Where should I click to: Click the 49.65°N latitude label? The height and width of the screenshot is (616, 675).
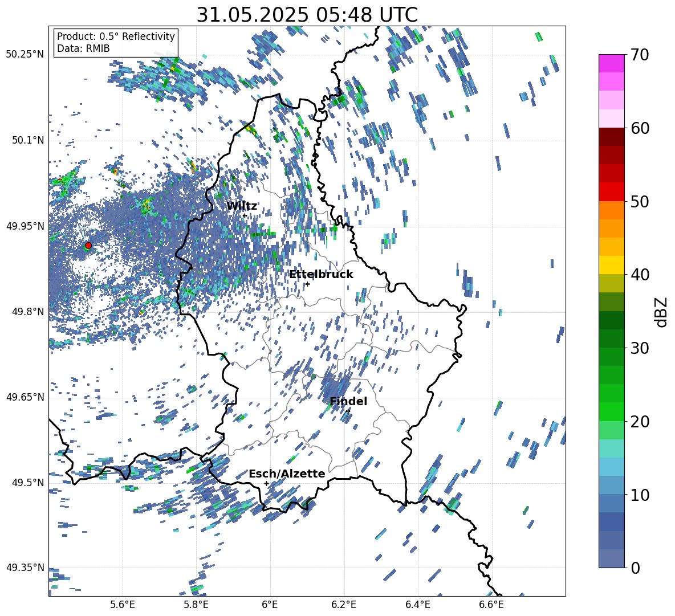click(25, 397)
